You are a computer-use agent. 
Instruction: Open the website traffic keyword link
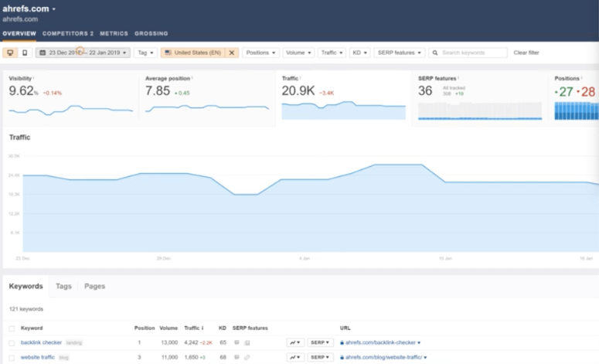tap(37, 357)
